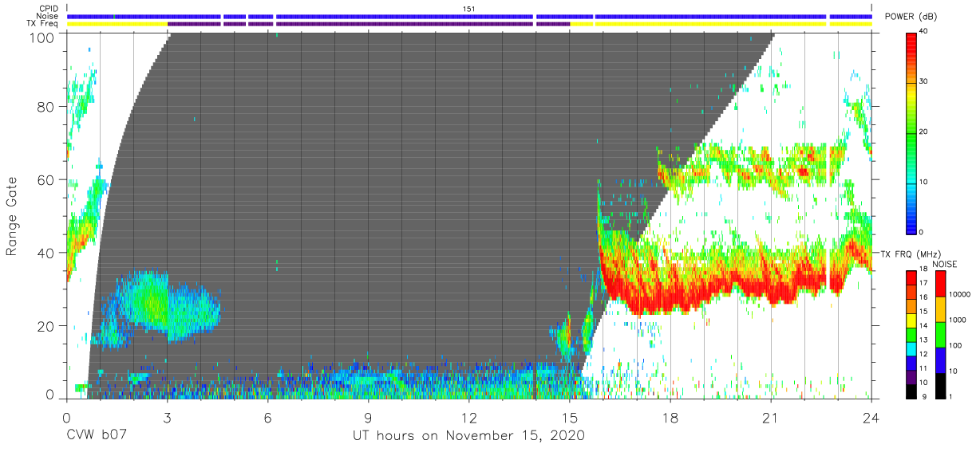Click the '30' tick on POWER colorbar
Screen dimensions: 980x452
pyautogui.click(x=923, y=81)
